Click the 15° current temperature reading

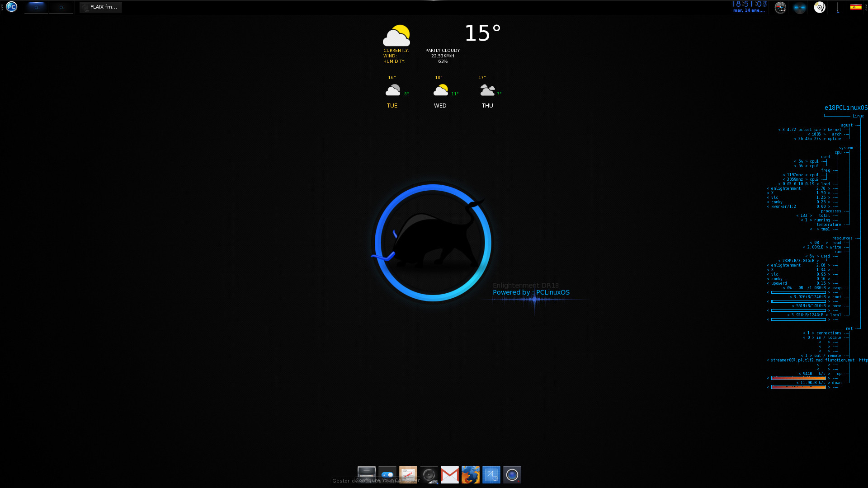[x=482, y=33]
